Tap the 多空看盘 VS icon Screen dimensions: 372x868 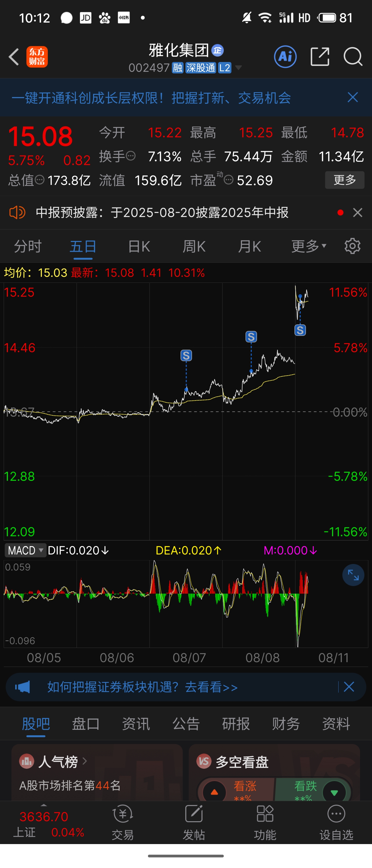tap(204, 761)
